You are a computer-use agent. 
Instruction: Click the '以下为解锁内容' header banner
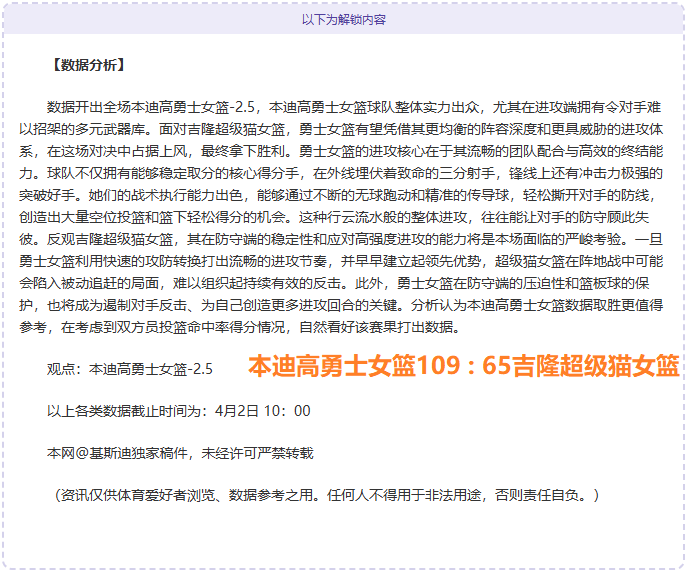pyautogui.click(x=344, y=19)
